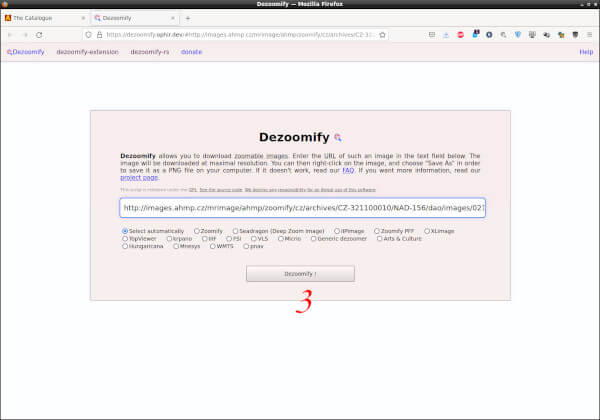Viewport: 600px width, 420px height.
Task: Open the reader view icon in toolbar
Action: point(432,35)
